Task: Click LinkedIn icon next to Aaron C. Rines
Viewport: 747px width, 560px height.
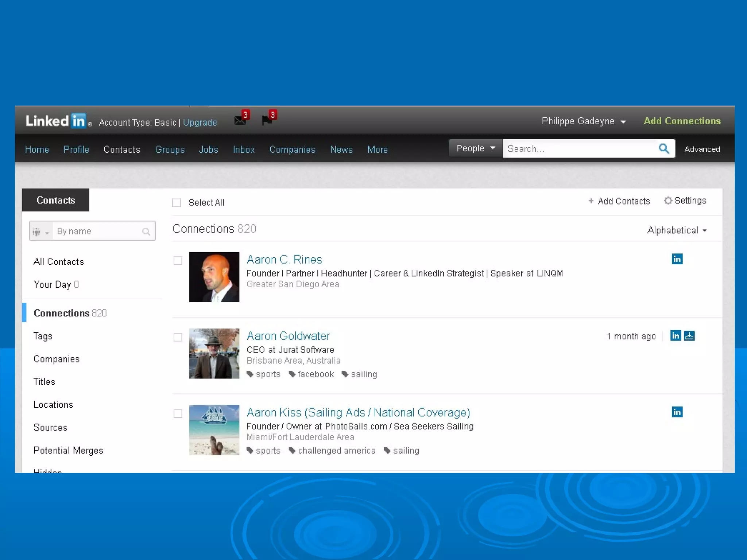Action: click(677, 259)
